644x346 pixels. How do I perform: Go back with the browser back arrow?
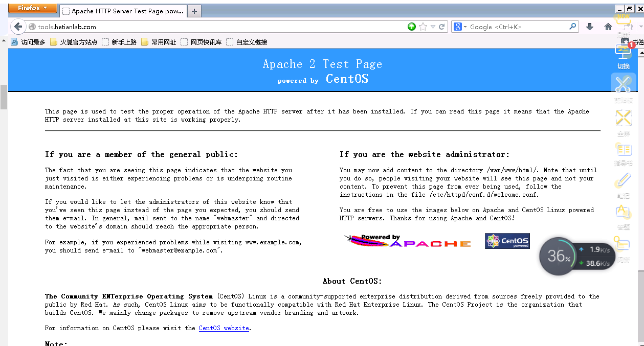click(x=18, y=27)
